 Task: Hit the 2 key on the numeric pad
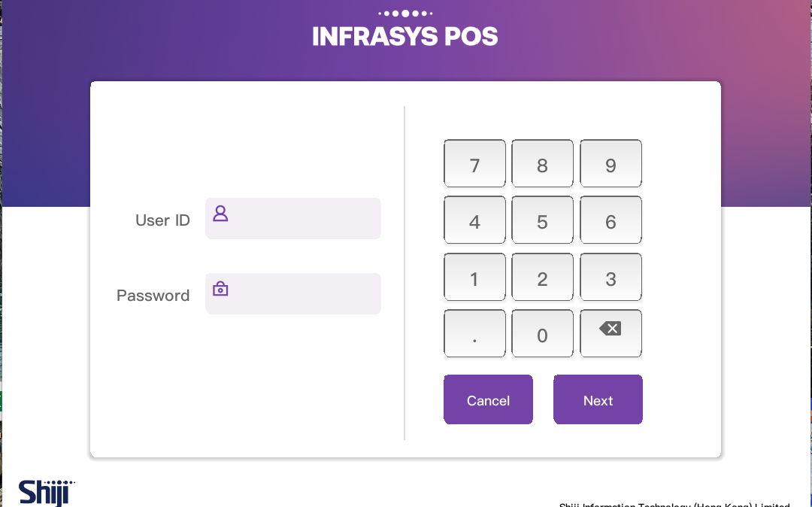[542, 278]
